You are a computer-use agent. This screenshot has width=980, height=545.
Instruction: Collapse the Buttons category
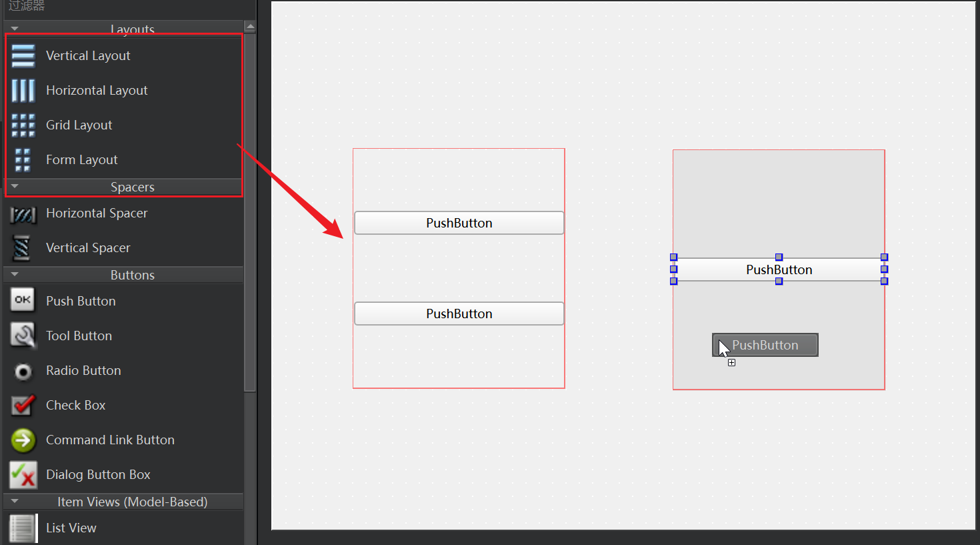tap(15, 275)
